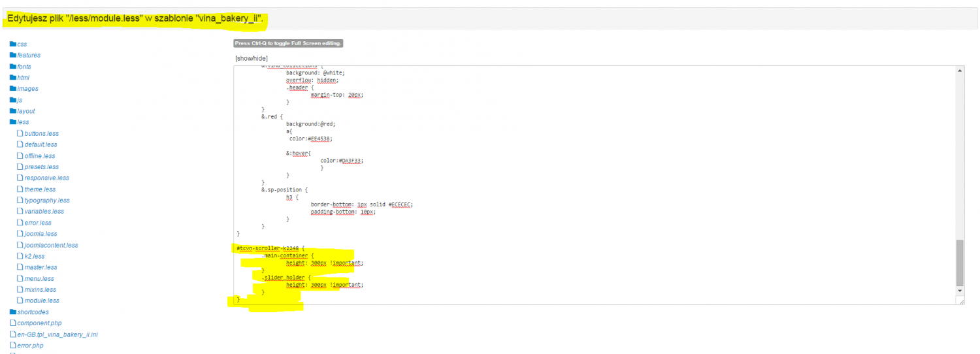Toggle editor with [show/hide] link
This screenshot has width=980, height=354.
[x=251, y=58]
